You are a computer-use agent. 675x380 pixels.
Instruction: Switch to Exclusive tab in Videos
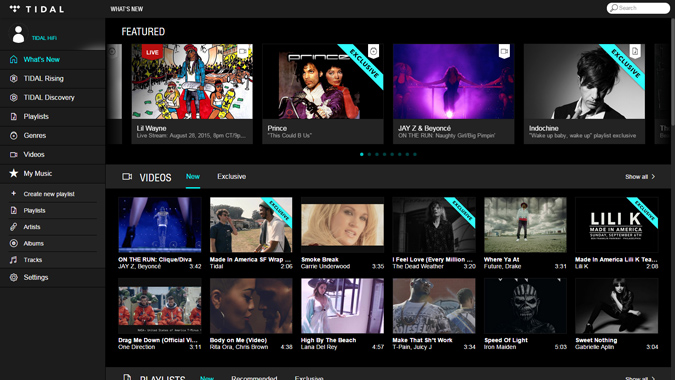(232, 176)
